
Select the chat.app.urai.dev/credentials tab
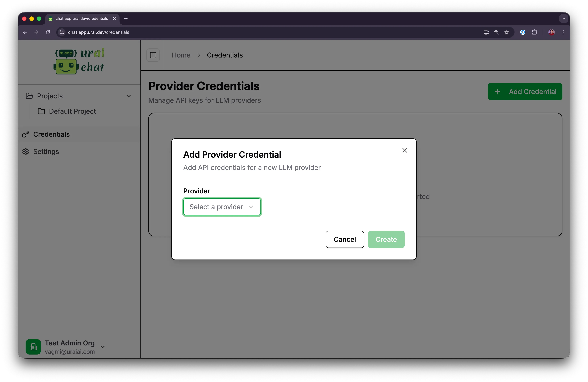[82, 19]
